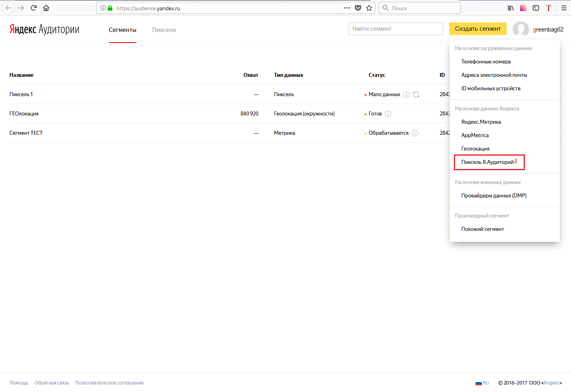The image size is (571, 392).
Task: Click the Метрика data type cell
Action: 285,133
